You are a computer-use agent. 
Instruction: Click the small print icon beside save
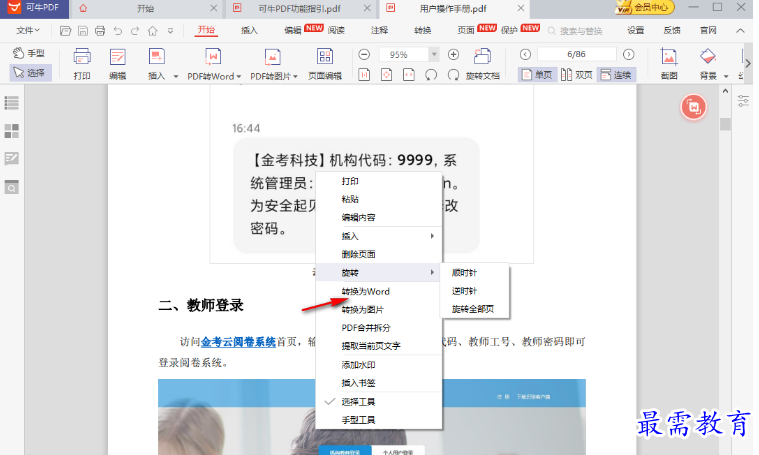(100, 31)
